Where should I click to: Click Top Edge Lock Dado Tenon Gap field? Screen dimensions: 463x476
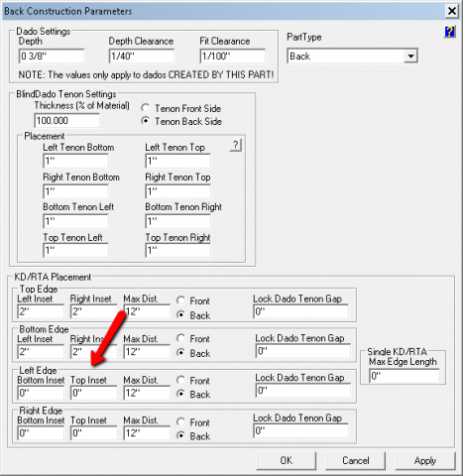300,311
